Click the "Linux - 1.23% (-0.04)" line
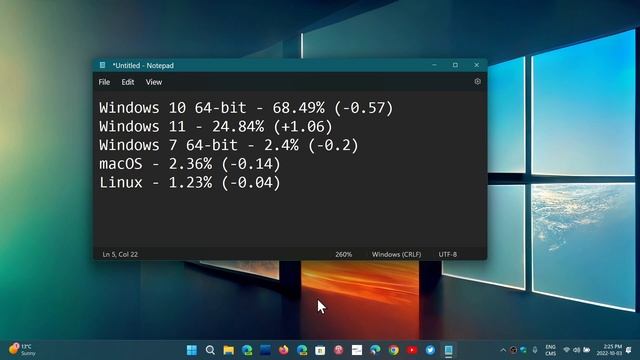Viewport: 640px width, 360px height. coord(190,182)
